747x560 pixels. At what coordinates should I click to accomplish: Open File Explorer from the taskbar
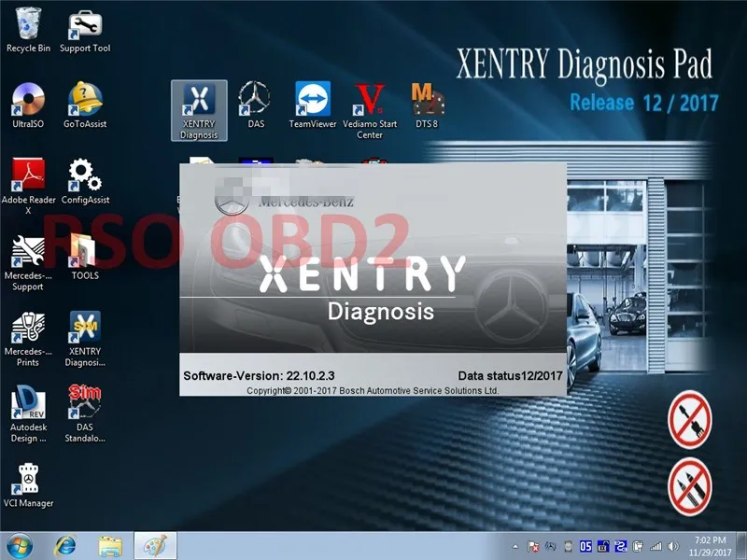[x=110, y=546]
